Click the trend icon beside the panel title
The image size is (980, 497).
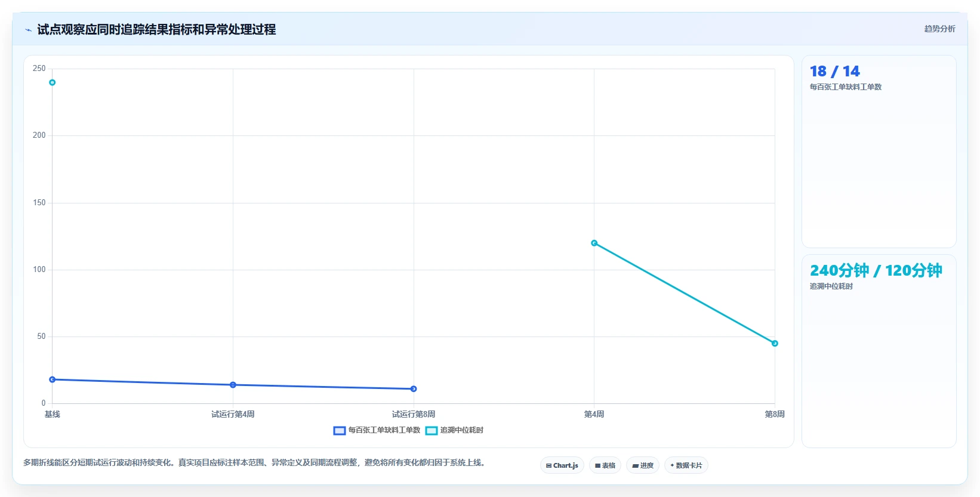[x=28, y=30]
